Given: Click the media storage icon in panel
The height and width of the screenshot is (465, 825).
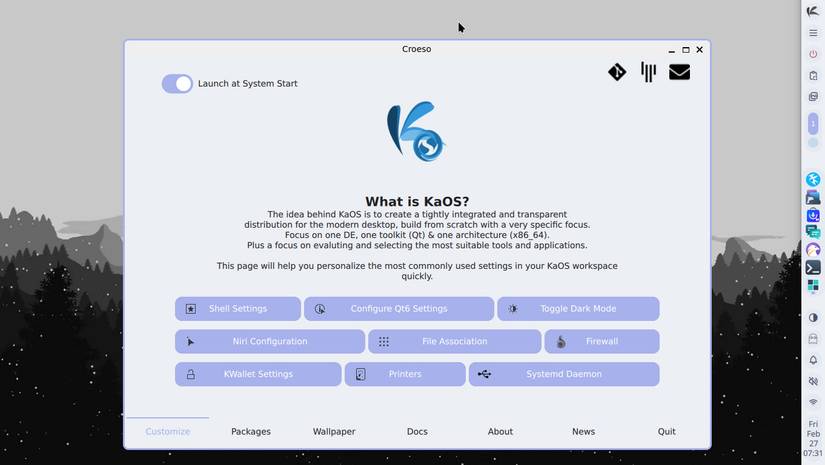Looking at the screenshot, I should pos(813,339).
